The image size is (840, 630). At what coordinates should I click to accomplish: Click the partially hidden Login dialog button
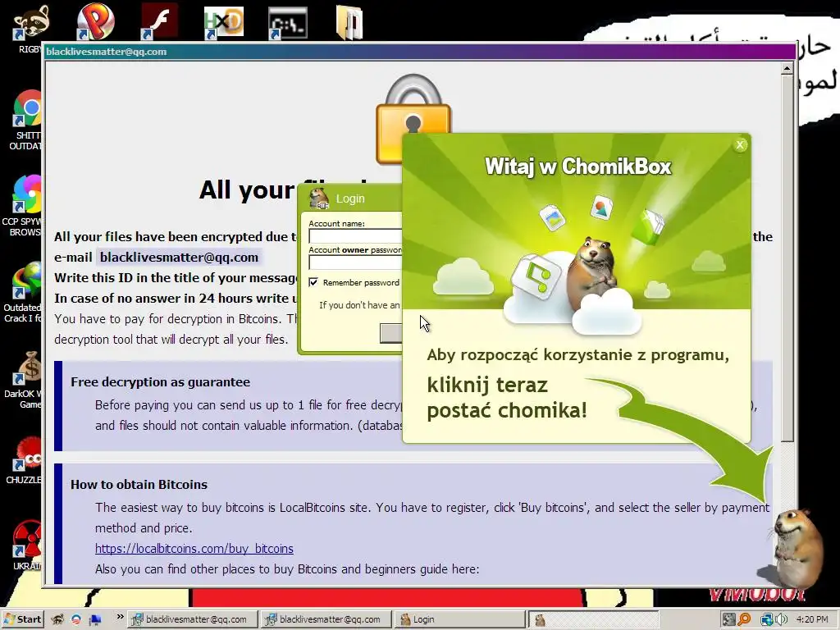[391, 333]
